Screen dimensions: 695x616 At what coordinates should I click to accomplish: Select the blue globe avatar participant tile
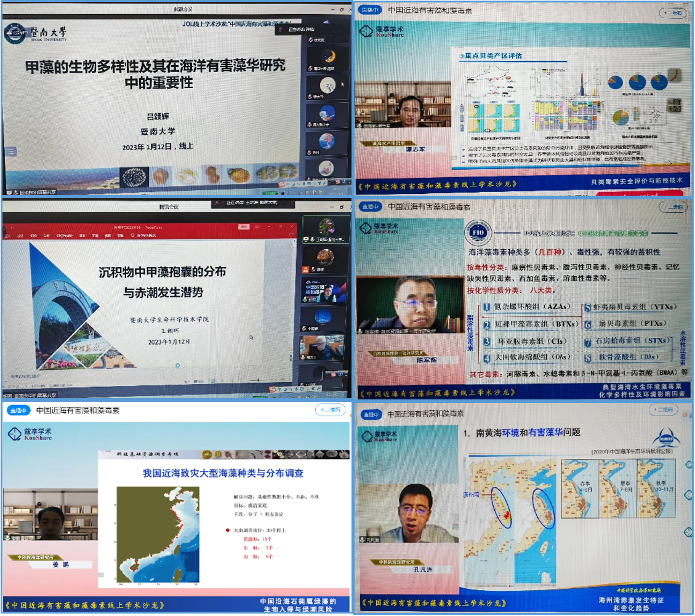click(x=324, y=319)
